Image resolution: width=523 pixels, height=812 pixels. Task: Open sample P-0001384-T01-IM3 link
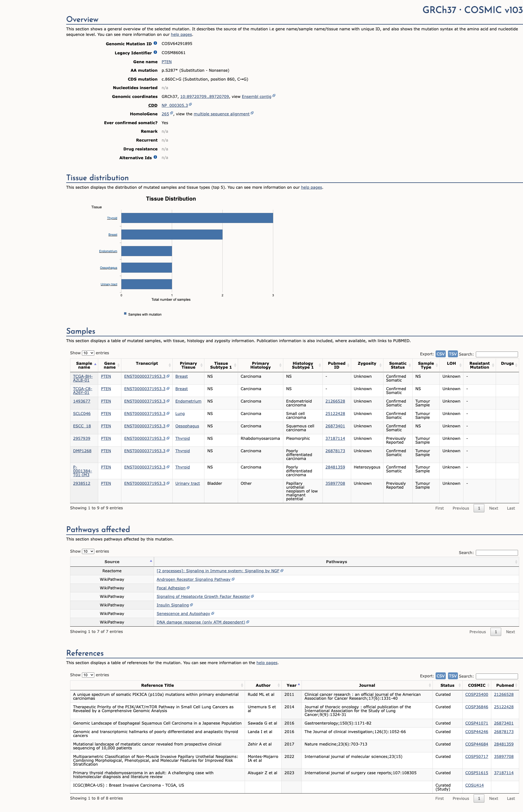pos(82,471)
